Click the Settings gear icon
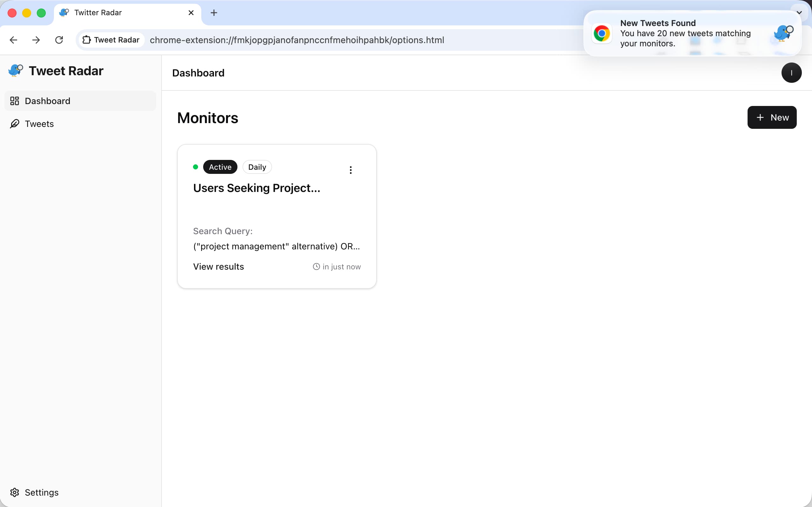 click(15, 492)
